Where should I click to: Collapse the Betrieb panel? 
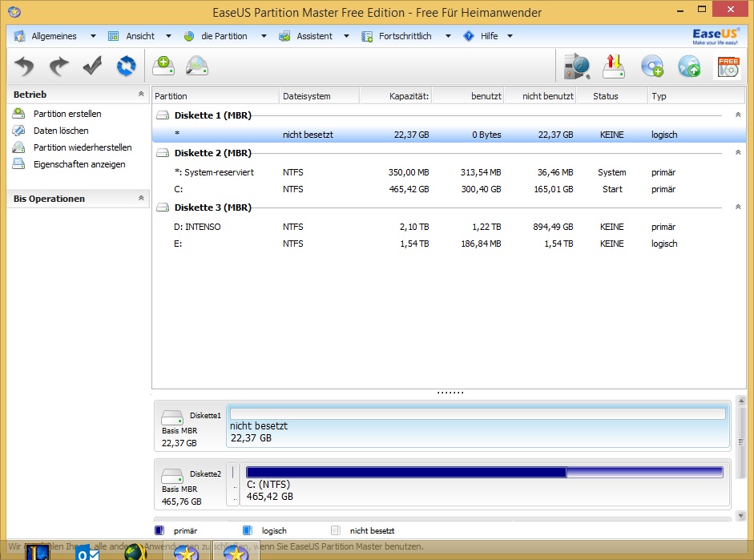(141, 95)
